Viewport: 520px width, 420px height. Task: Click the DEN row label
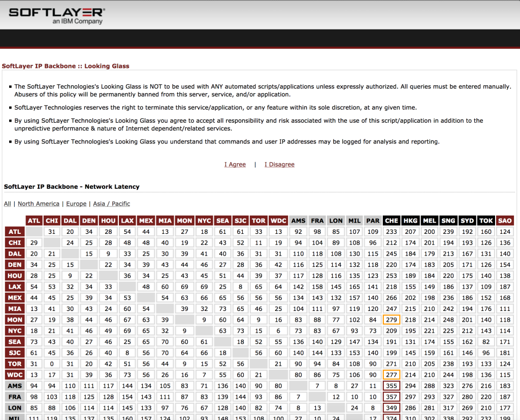coord(15,265)
